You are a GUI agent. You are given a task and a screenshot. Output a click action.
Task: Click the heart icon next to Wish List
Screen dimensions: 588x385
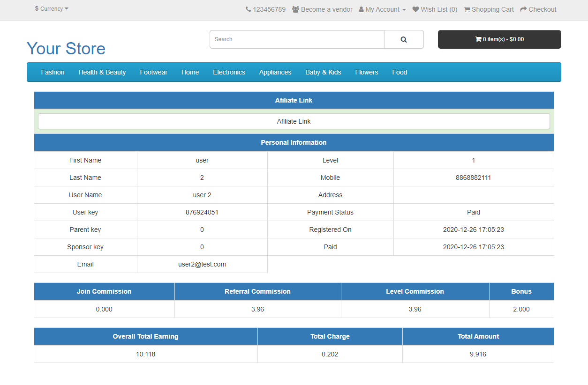(415, 9)
